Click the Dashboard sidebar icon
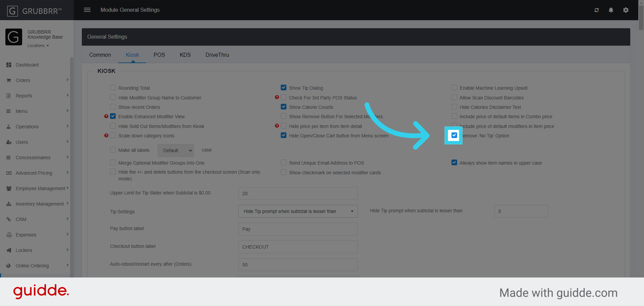 9,65
